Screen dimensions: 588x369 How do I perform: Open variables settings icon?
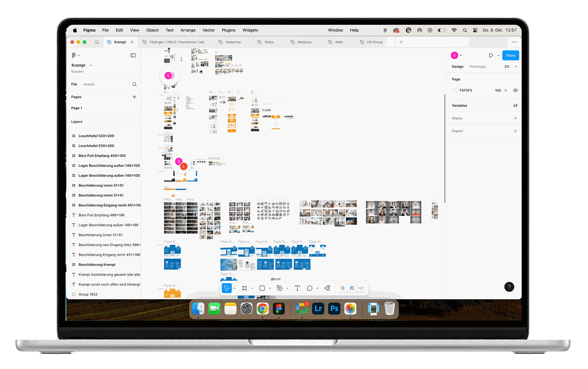(x=515, y=106)
